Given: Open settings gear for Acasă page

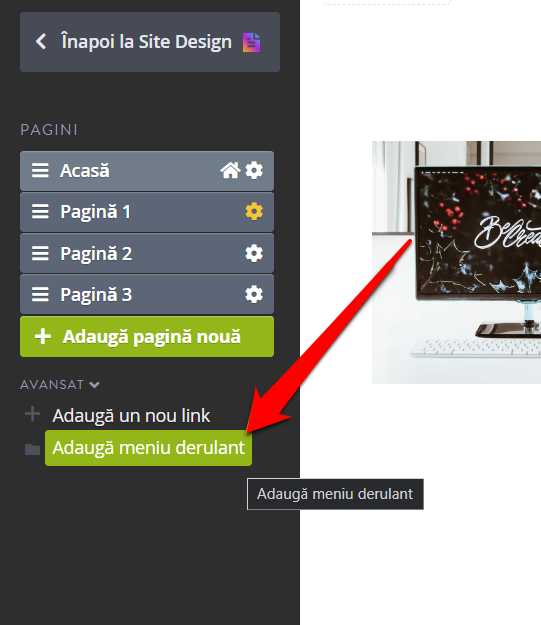Looking at the screenshot, I should tap(254, 171).
